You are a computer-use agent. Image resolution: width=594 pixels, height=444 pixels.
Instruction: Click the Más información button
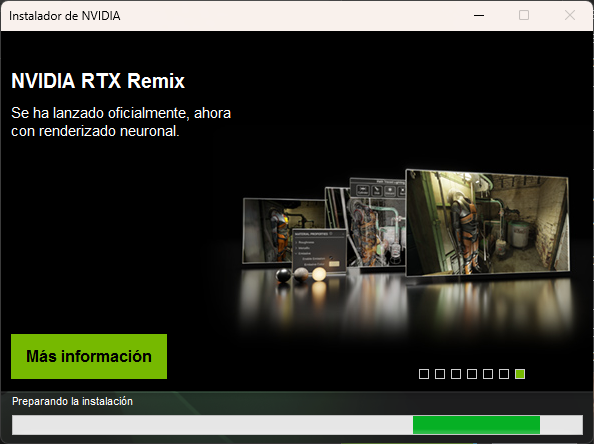pos(89,356)
